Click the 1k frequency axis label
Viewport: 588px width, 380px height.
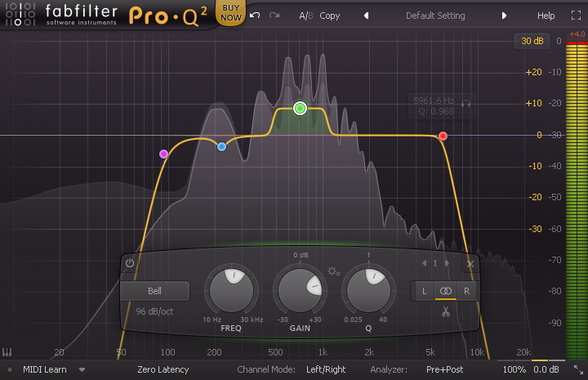(x=323, y=352)
